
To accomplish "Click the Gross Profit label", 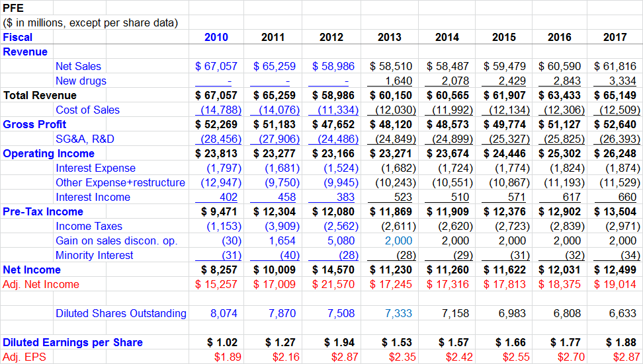I will point(34,124).
